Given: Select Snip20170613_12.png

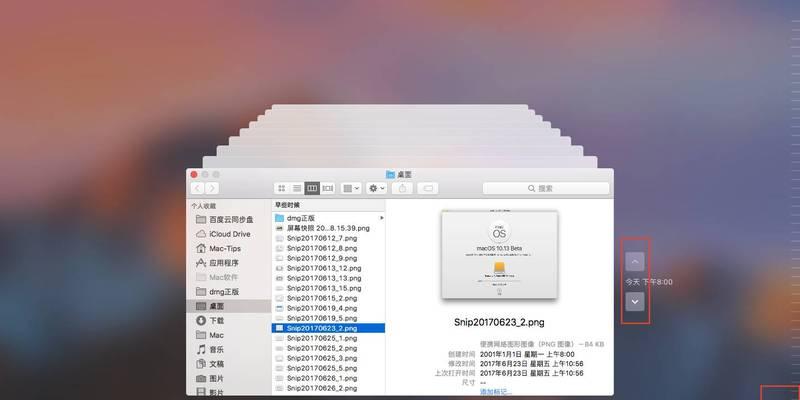Looking at the screenshot, I should 329,268.
